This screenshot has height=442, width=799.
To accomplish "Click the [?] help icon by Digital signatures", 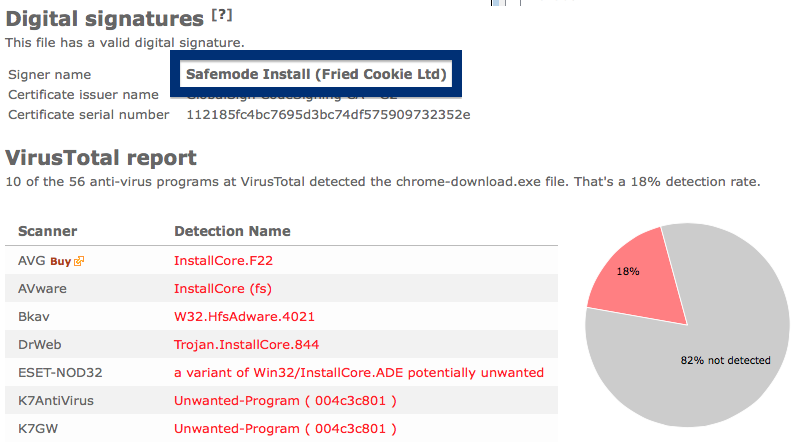I will point(222,15).
